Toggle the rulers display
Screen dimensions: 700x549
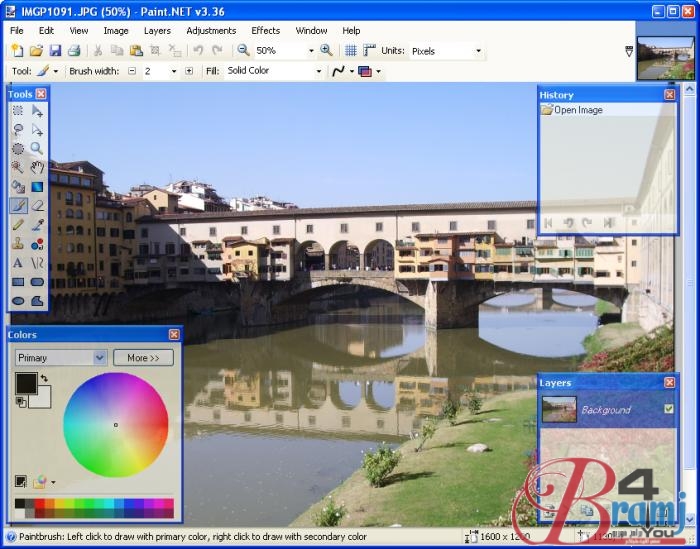point(369,50)
